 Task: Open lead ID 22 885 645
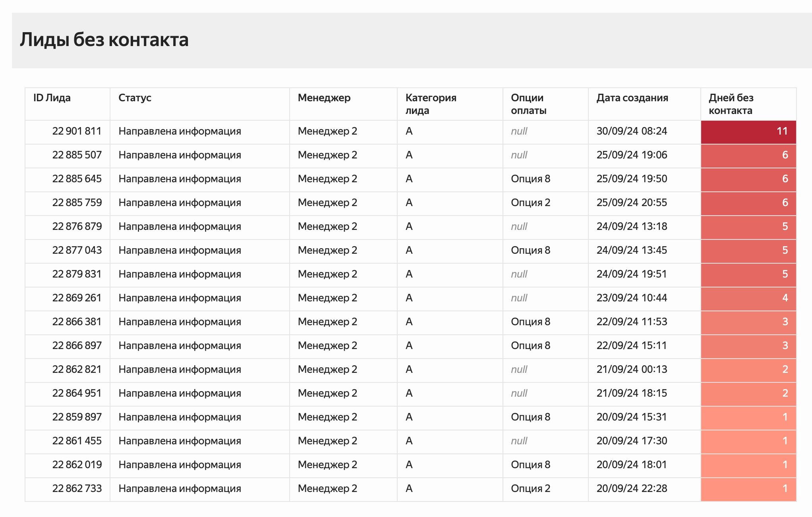[x=77, y=179]
